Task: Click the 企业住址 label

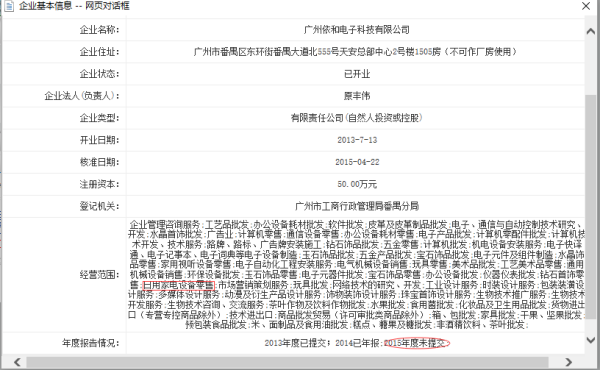Action: coord(99,52)
